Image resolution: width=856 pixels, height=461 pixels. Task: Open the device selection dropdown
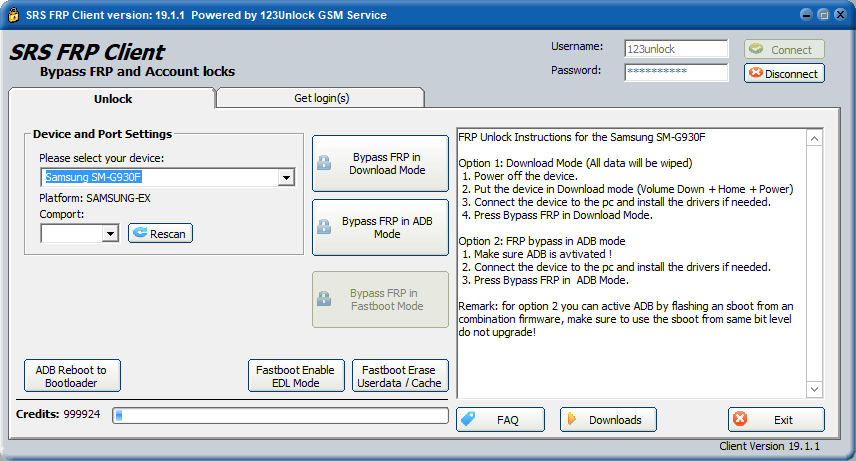(286, 177)
